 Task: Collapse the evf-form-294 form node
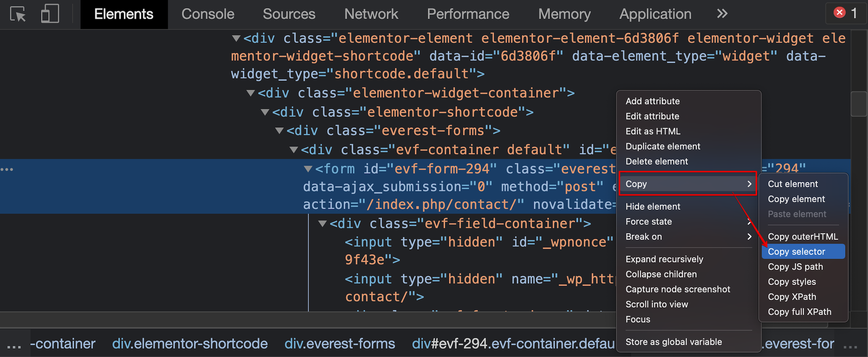308,169
